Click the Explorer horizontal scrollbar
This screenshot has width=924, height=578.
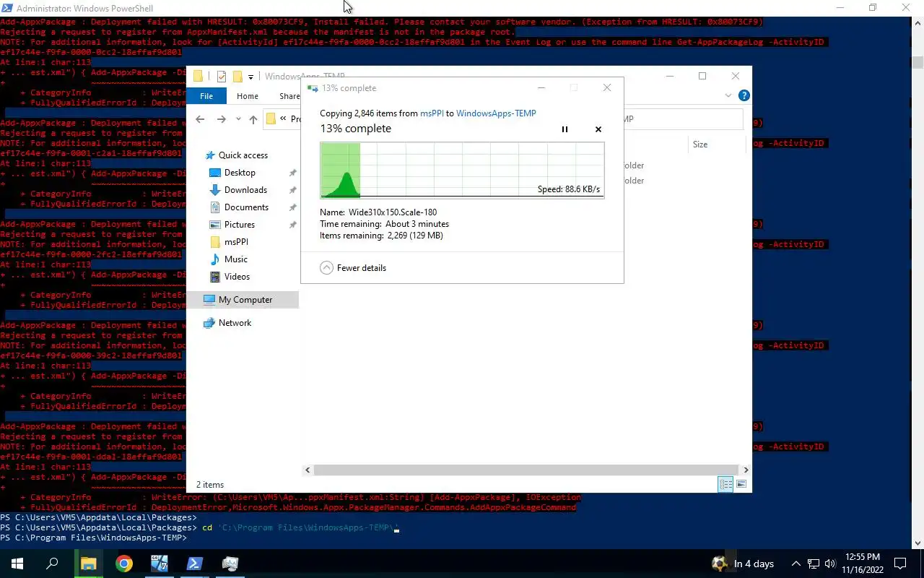[x=526, y=470]
